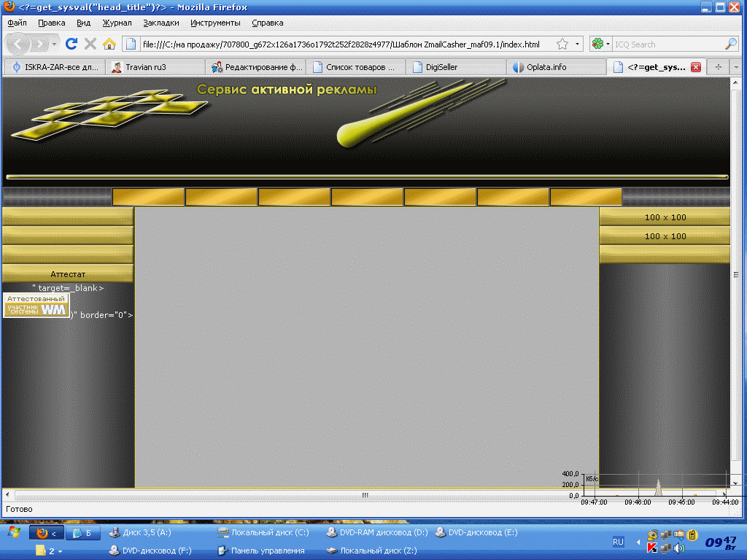Click the Kaspersky tray icon

[x=652, y=548]
